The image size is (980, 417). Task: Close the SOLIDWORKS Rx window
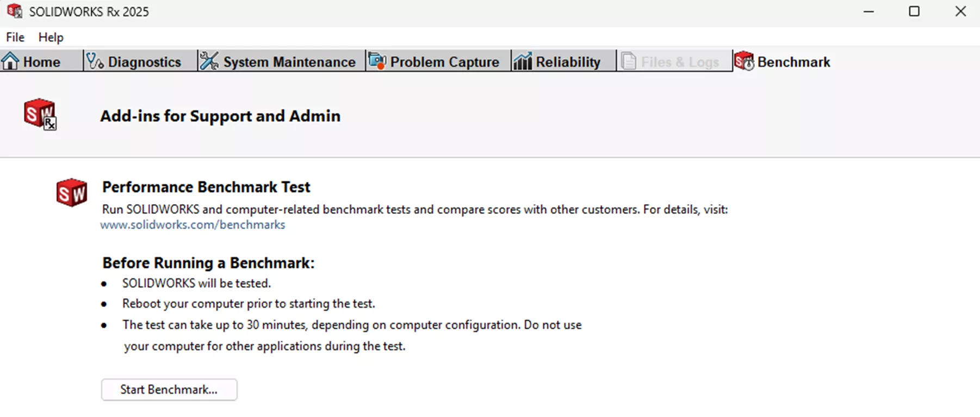coord(960,11)
